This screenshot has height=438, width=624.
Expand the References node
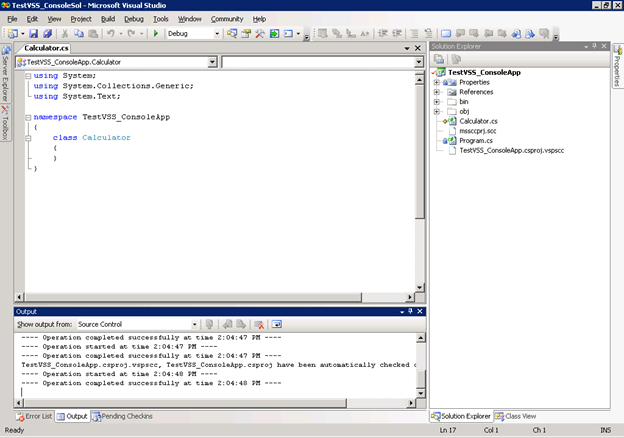pyautogui.click(x=437, y=92)
